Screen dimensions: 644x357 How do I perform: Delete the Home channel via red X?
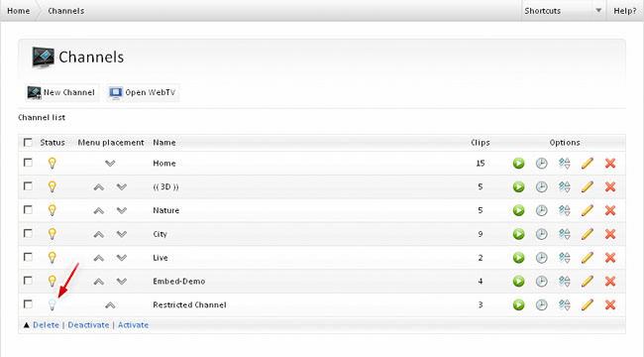coord(610,164)
